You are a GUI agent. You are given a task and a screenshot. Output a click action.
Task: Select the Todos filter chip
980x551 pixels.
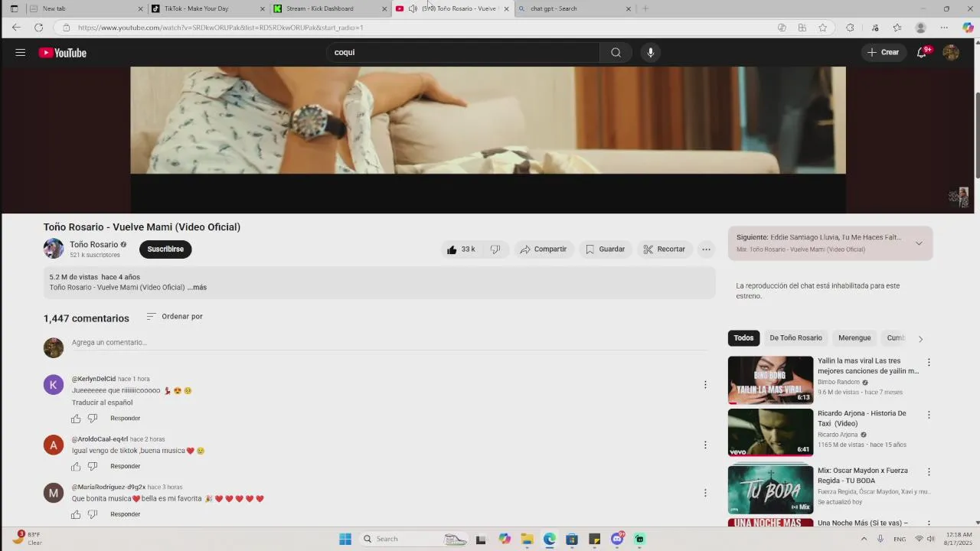click(743, 338)
